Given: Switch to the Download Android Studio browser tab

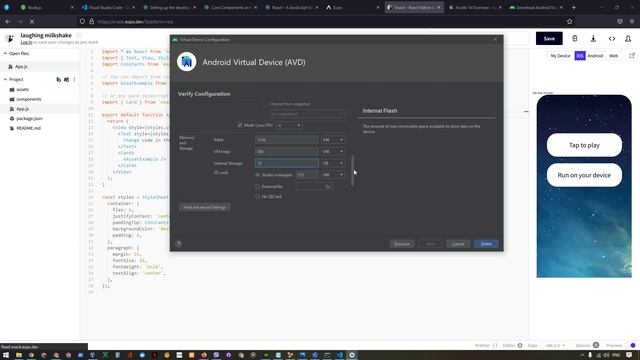Looking at the screenshot, I should [536, 7].
